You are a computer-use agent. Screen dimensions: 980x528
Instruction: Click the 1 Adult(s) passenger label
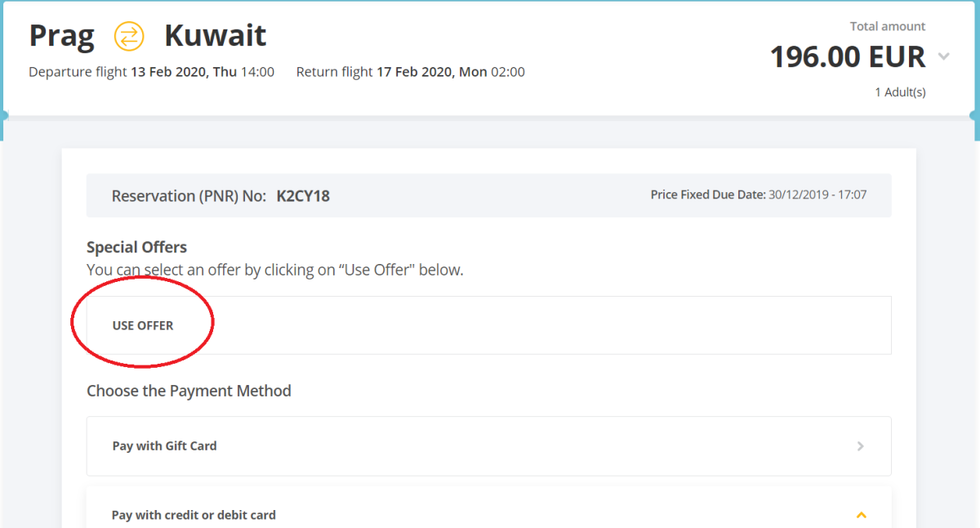click(x=900, y=92)
